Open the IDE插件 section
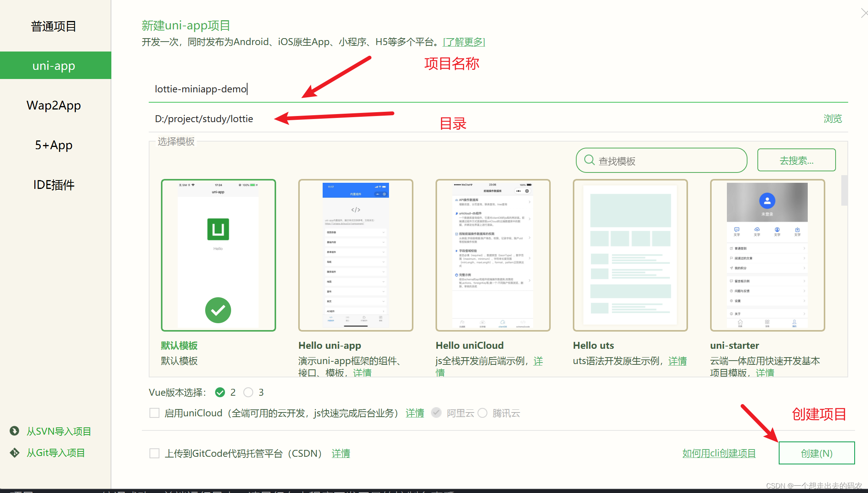Image resolution: width=868 pixels, height=493 pixels. click(53, 185)
